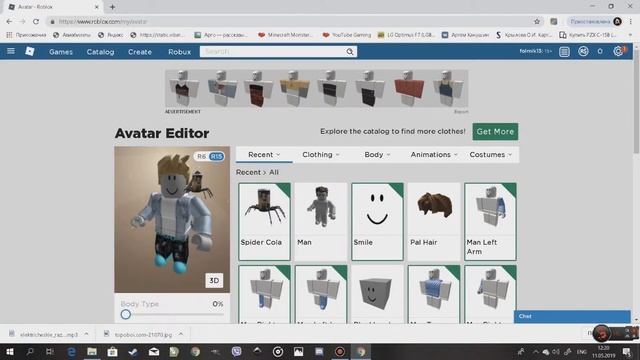
Task: Expand the bookmarks bar overflow arrow
Action: (x=631, y=35)
